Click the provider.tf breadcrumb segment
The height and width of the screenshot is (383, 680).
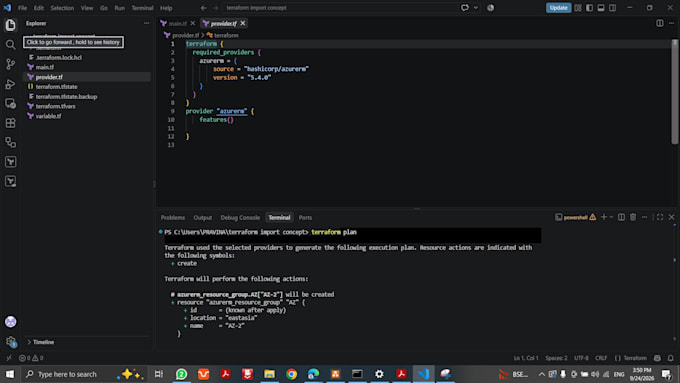tap(185, 35)
